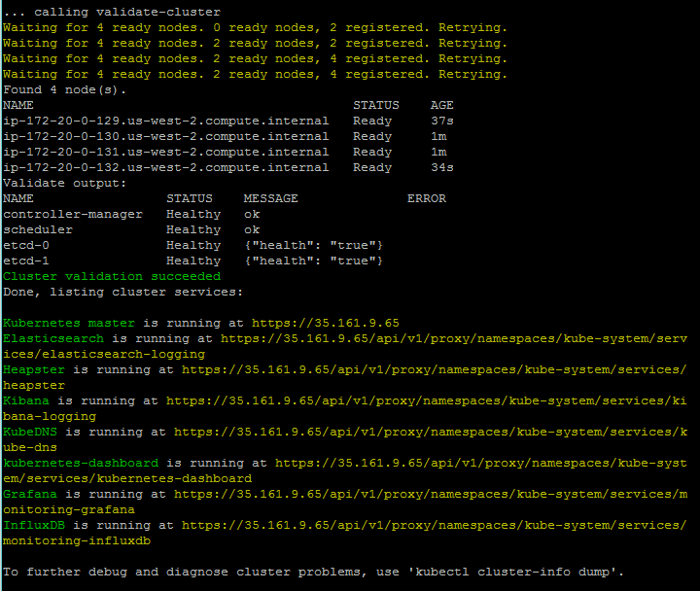Click the 'Kibana' service name
The image size is (700, 591).
point(26,400)
